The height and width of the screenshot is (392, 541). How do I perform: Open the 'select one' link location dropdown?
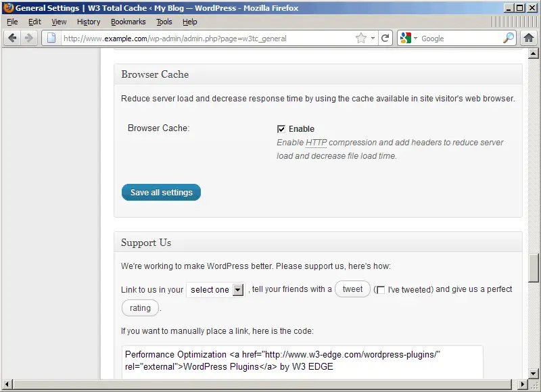point(216,289)
